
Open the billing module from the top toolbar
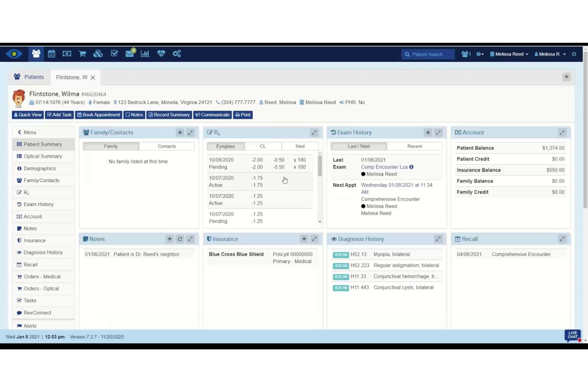coord(66,54)
